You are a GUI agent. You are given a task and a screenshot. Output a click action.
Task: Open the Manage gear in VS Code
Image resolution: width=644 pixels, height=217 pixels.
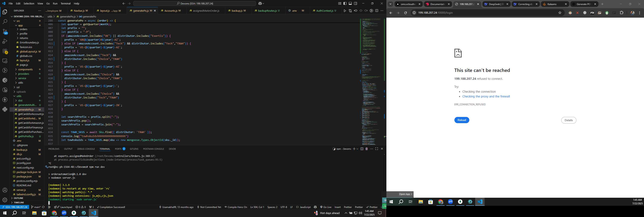(5, 200)
